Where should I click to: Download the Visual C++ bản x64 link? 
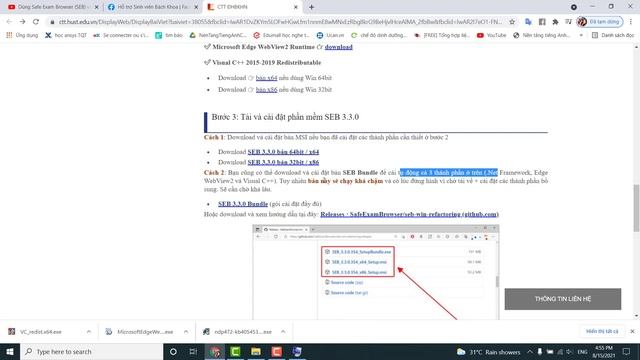[x=266, y=78]
